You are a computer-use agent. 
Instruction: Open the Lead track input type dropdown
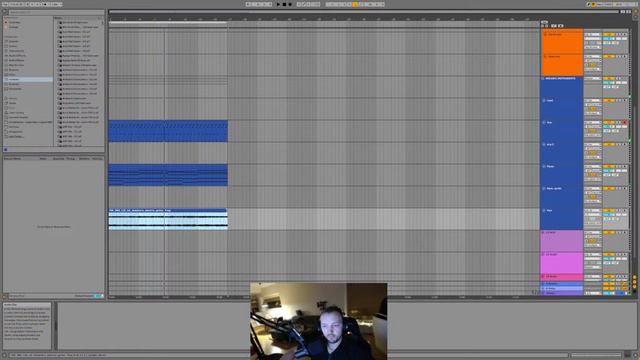tap(593, 100)
